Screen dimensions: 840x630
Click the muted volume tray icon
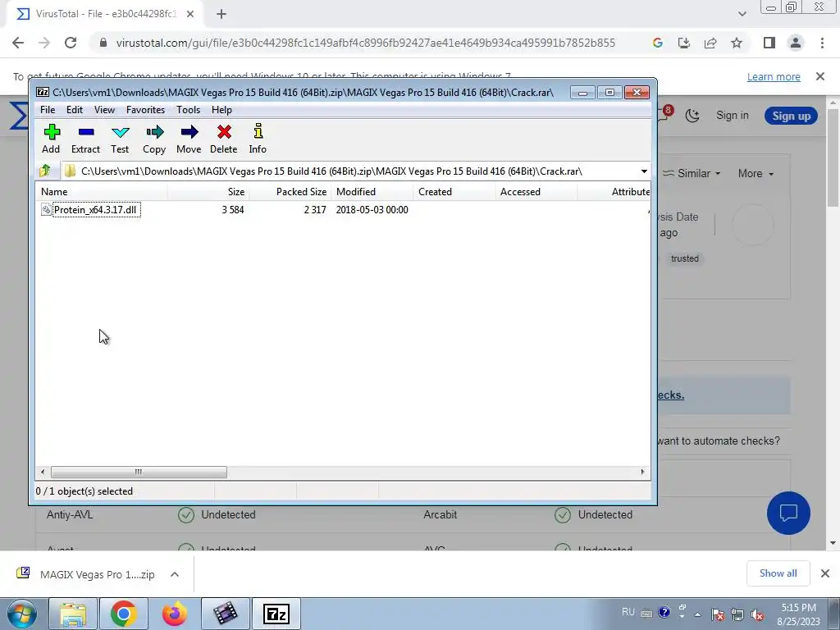pos(757,615)
